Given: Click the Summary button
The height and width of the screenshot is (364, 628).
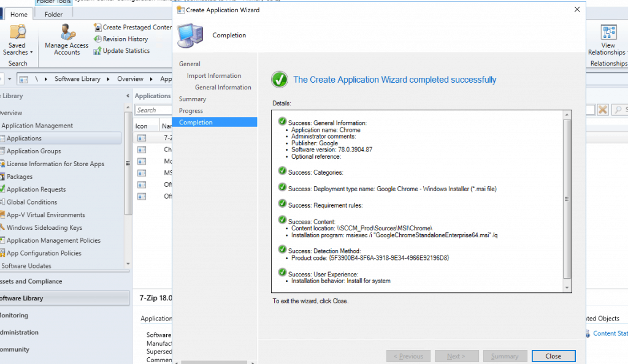Looking at the screenshot, I should coord(505,356).
